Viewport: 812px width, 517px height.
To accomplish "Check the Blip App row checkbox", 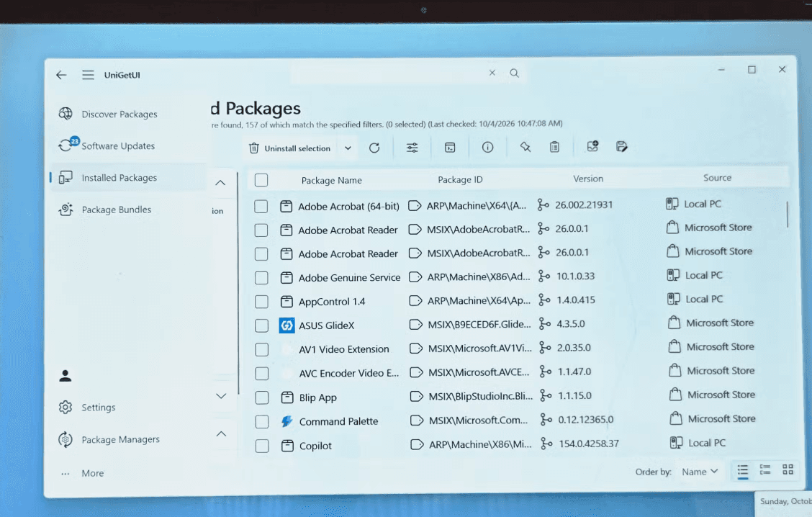I will pyautogui.click(x=262, y=397).
